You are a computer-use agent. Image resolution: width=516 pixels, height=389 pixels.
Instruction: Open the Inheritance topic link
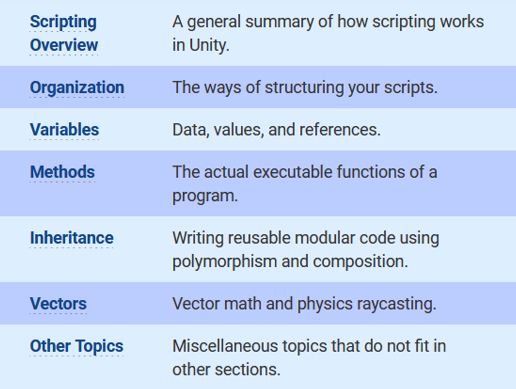(x=72, y=238)
